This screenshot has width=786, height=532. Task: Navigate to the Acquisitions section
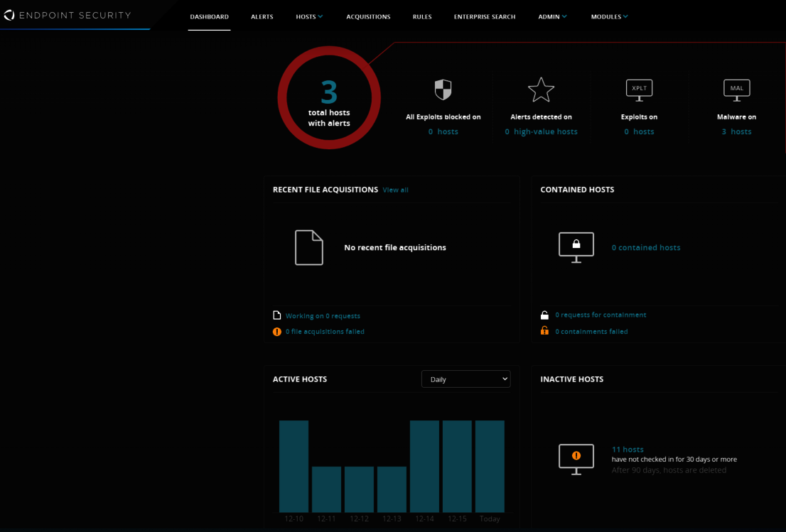coord(368,16)
